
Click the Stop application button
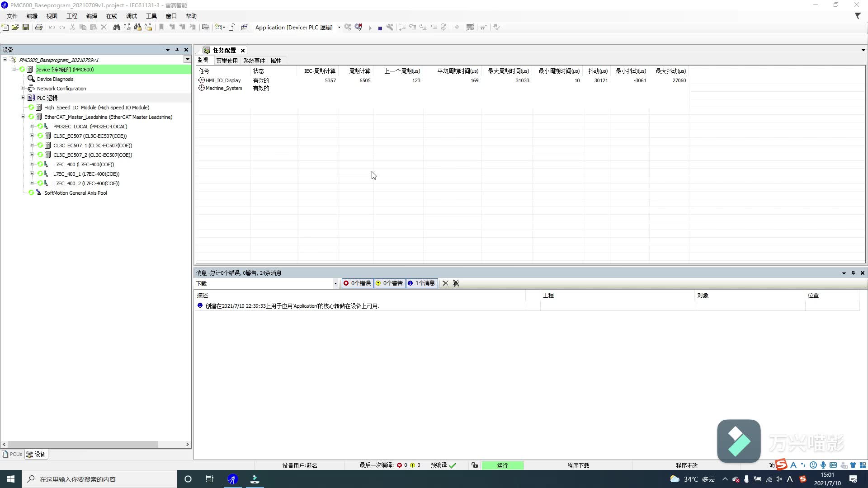coord(380,28)
